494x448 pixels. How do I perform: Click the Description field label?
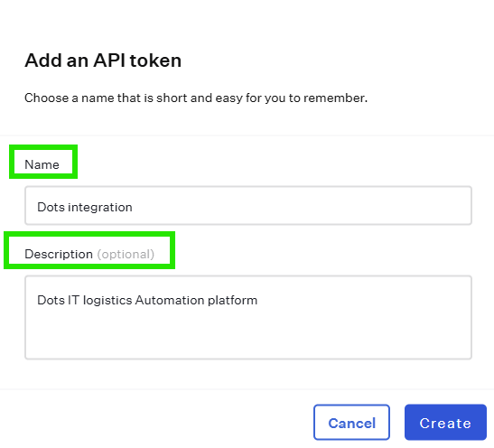59,254
